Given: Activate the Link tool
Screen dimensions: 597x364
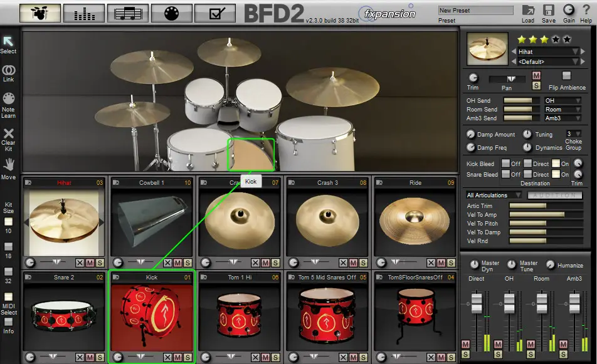Looking at the screenshot, I should coord(8,70).
